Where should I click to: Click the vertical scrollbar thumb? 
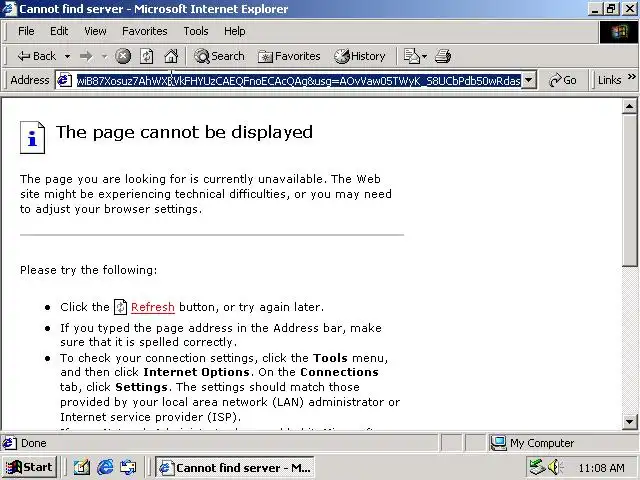point(629,190)
